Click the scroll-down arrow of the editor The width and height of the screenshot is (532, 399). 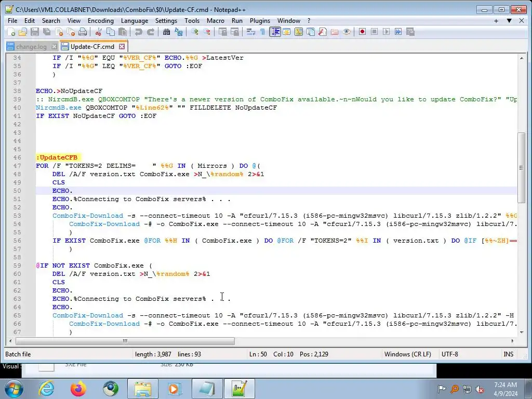click(521, 332)
